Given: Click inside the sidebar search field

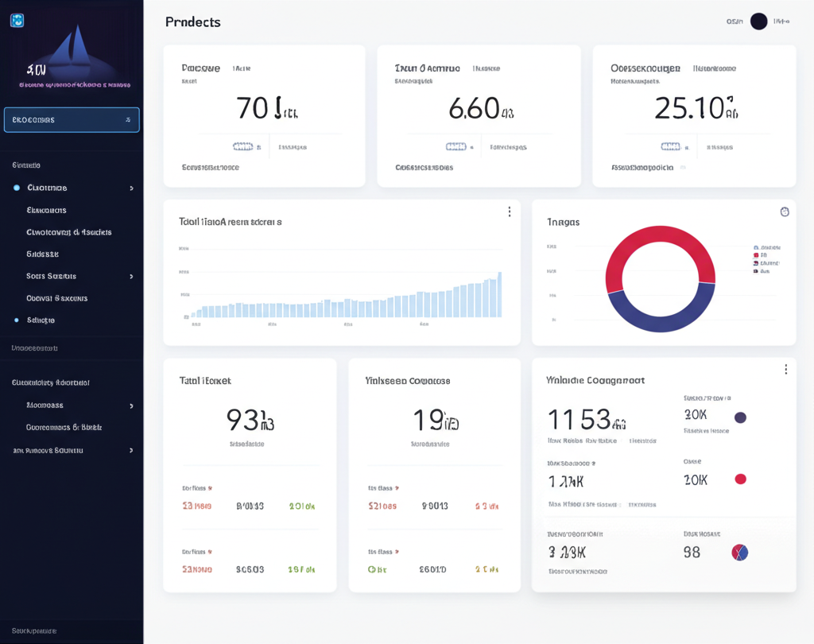Looking at the screenshot, I should point(72,119).
